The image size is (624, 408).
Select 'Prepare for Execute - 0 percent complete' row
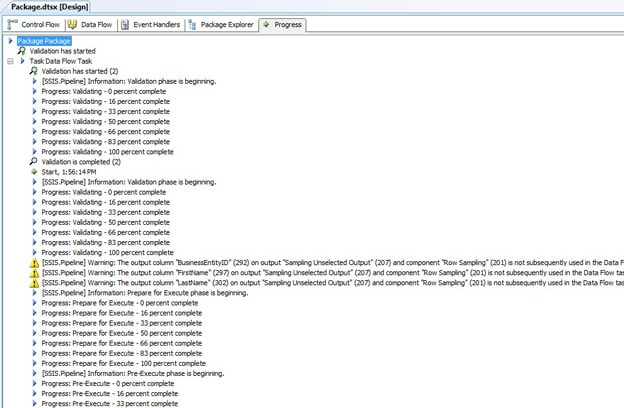tap(120, 303)
